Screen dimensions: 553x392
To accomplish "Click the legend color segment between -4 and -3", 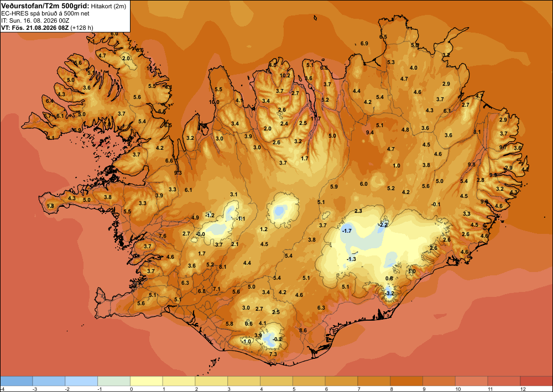I will (x=16, y=381).
